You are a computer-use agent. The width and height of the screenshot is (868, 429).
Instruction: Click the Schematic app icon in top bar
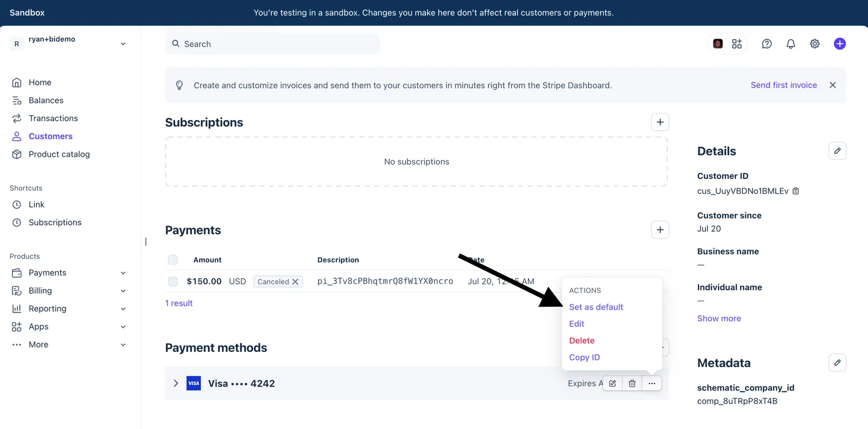(718, 44)
